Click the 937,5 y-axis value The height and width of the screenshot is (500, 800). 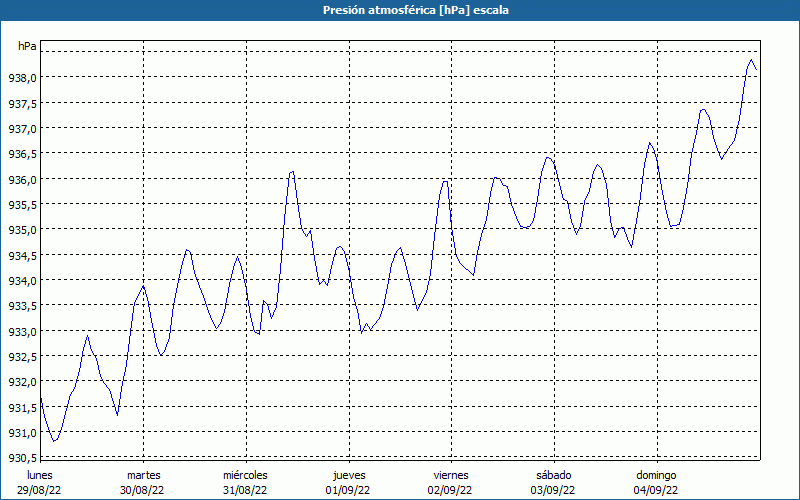click(22, 104)
